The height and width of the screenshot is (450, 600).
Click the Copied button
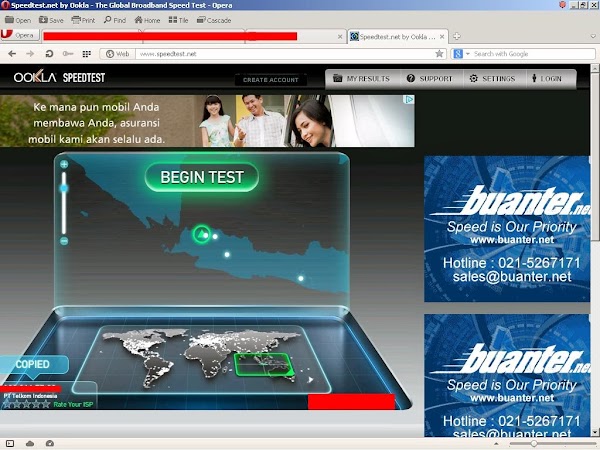click(33, 364)
